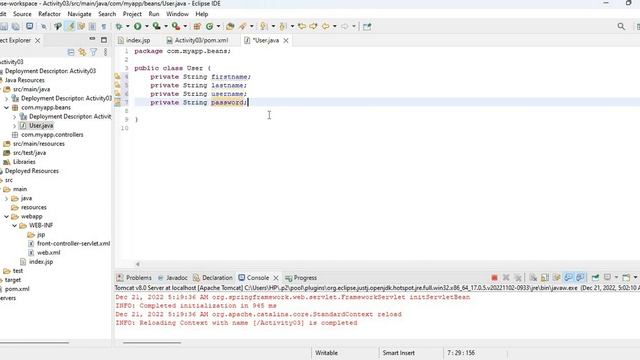Click the Open Console icon

(626, 278)
